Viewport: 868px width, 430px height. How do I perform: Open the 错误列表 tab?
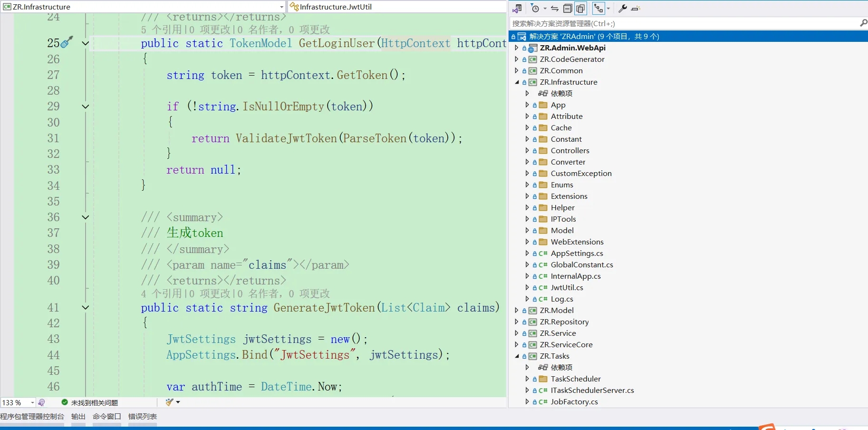point(143,416)
